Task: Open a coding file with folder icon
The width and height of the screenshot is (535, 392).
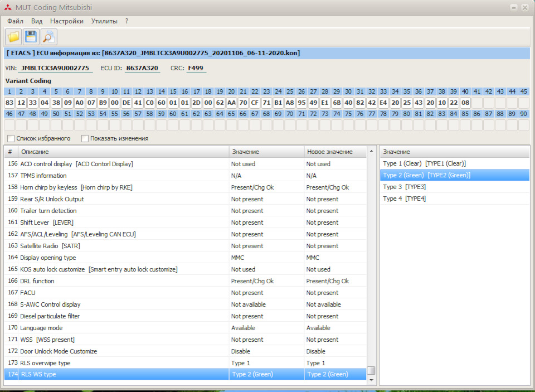Action: (13, 37)
